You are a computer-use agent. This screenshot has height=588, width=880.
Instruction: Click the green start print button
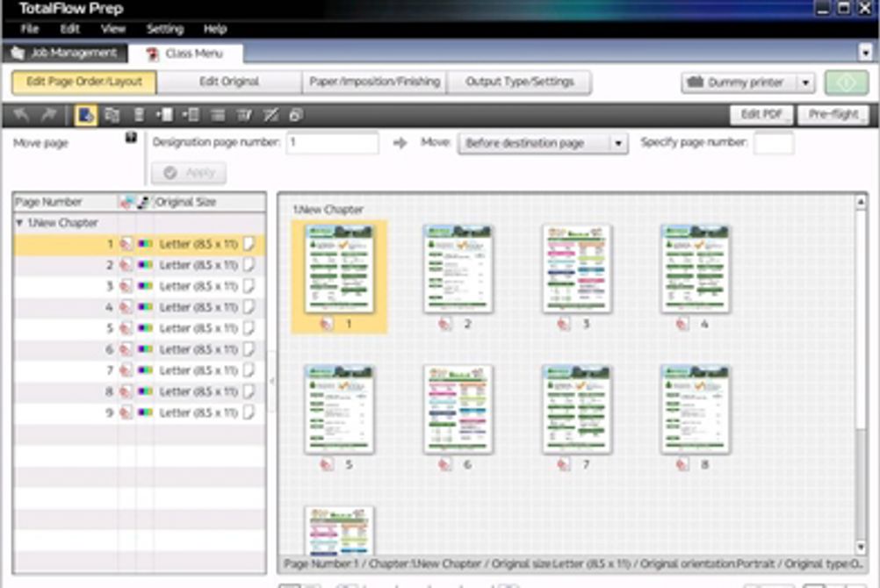click(847, 82)
